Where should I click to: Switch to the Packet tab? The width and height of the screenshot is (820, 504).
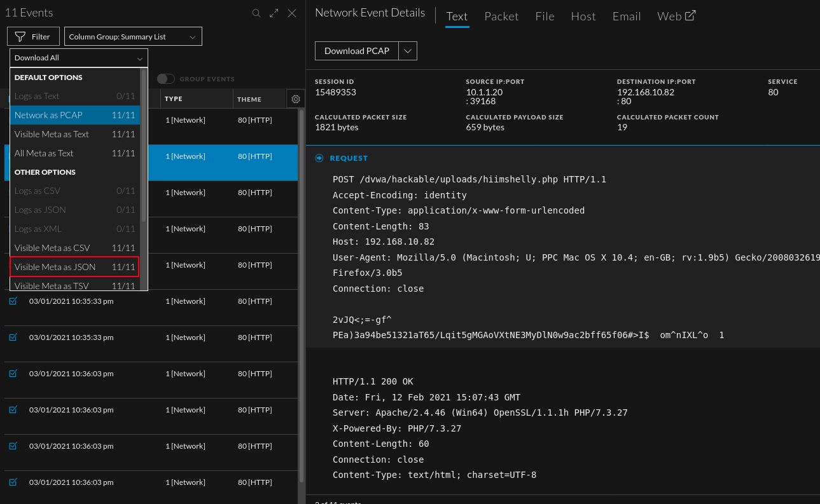[501, 17]
